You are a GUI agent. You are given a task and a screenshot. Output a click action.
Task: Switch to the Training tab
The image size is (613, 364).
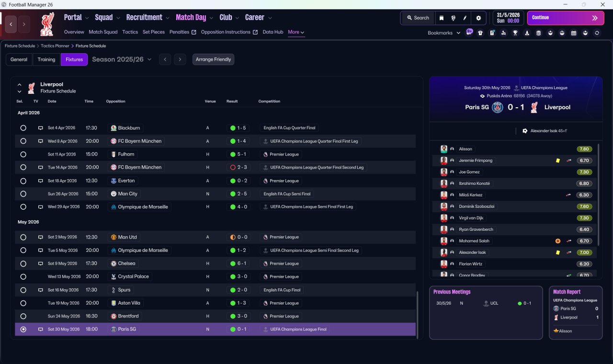click(x=46, y=59)
